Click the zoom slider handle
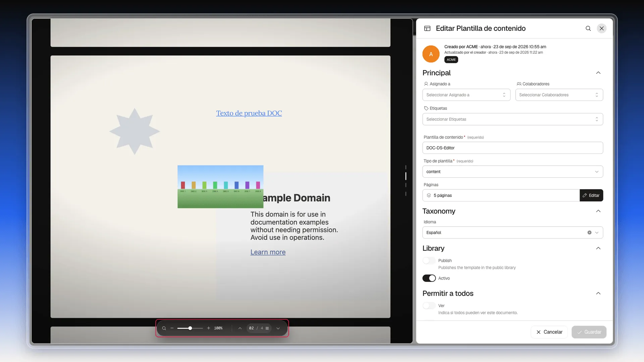The image size is (644, 362). tap(190, 328)
